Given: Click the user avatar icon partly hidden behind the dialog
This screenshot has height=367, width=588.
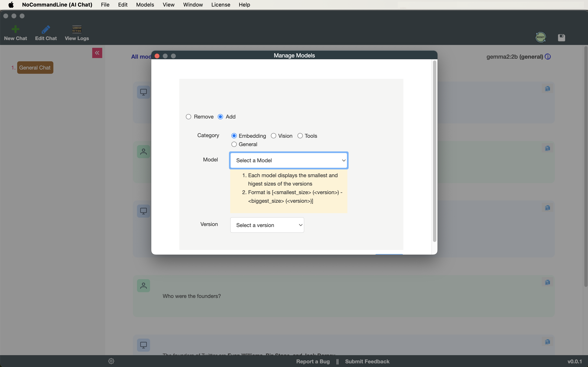Looking at the screenshot, I should click(144, 152).
